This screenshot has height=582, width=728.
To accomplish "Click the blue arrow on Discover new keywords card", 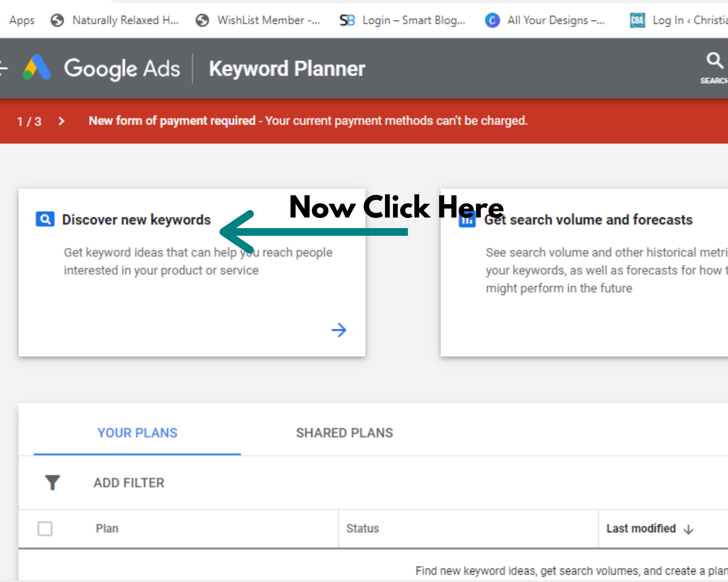I will (x=339, y=330).
